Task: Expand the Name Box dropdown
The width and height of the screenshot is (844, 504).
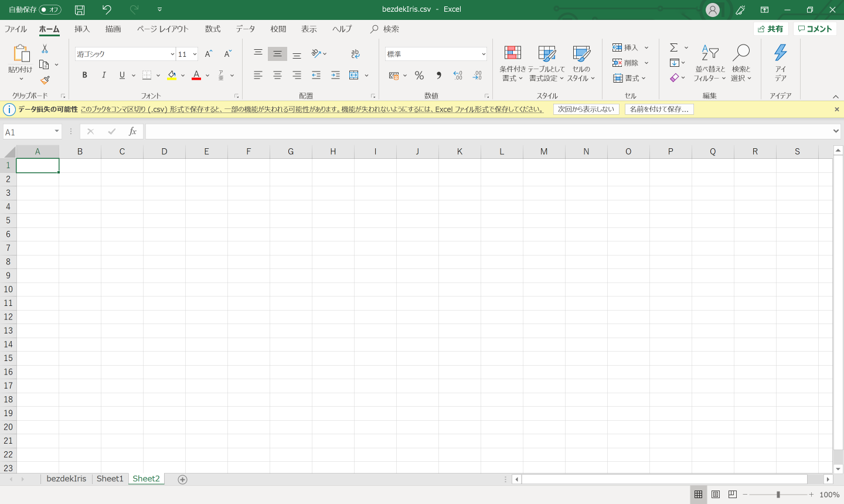Action: click(57, 131)
